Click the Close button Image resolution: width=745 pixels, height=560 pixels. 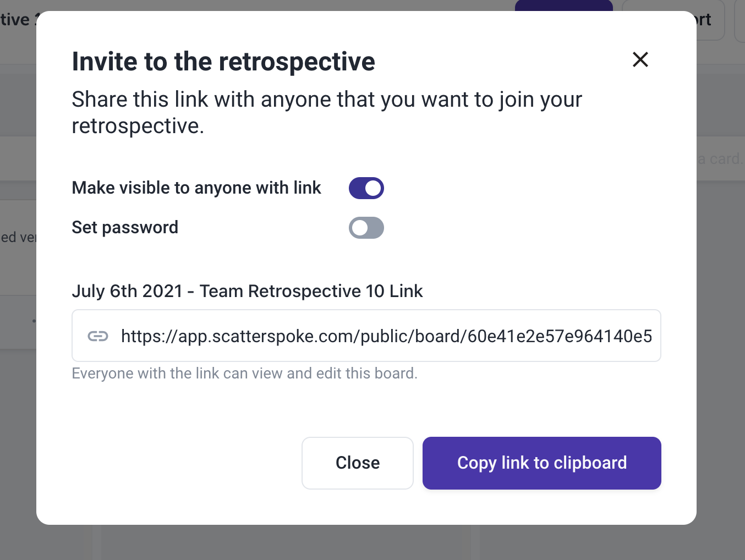(358, 463)
